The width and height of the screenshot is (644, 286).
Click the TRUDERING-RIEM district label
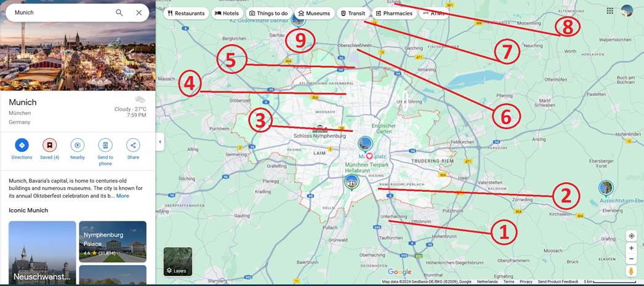[432, 162]
